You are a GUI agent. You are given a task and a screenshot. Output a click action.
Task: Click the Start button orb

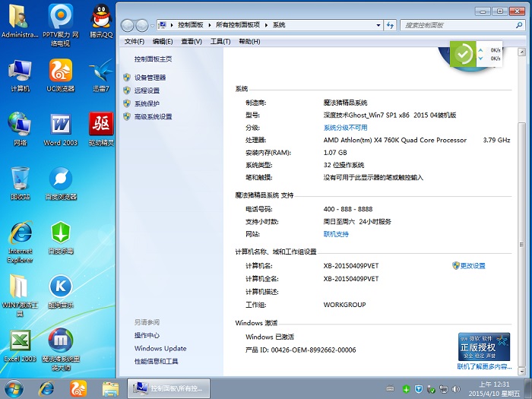15,388
